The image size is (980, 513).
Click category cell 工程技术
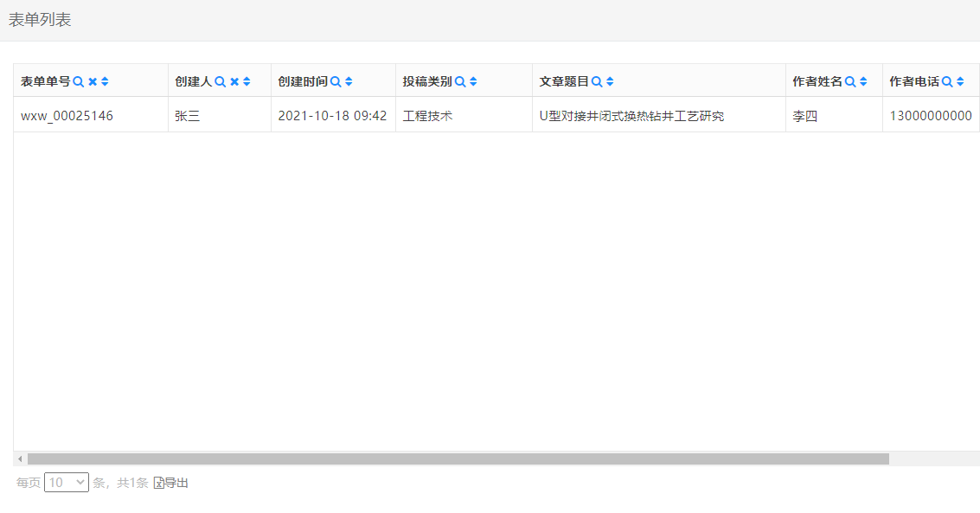(427, 116)
